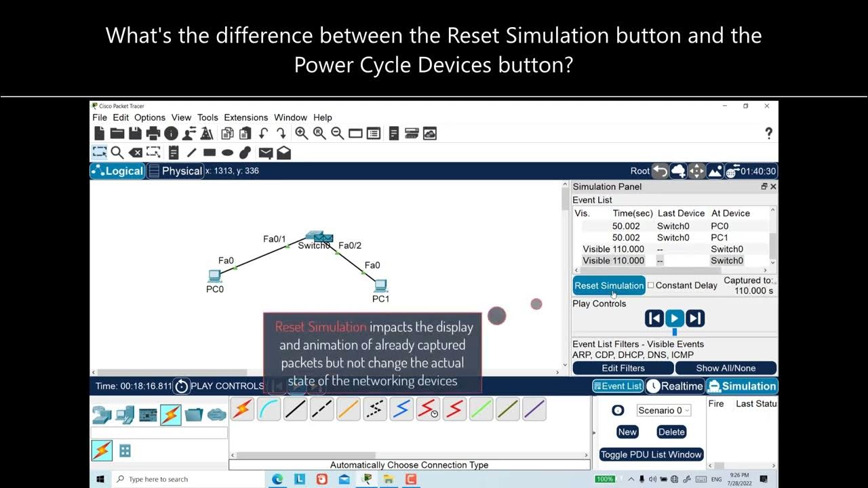Open the Extensions menu
The height and width of the screenshot is (488, 868).
246,117
